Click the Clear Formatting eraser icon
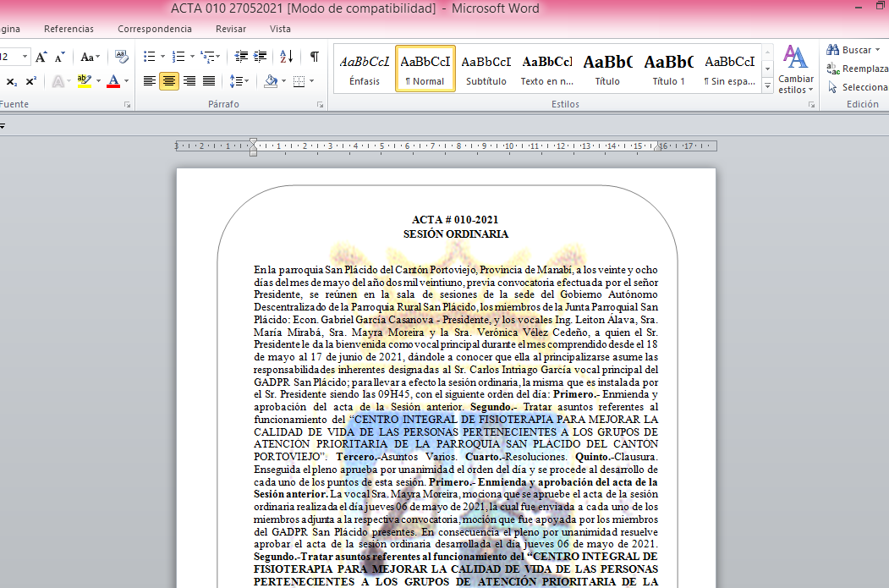889x588 pixels. click(x=121, y=58)
